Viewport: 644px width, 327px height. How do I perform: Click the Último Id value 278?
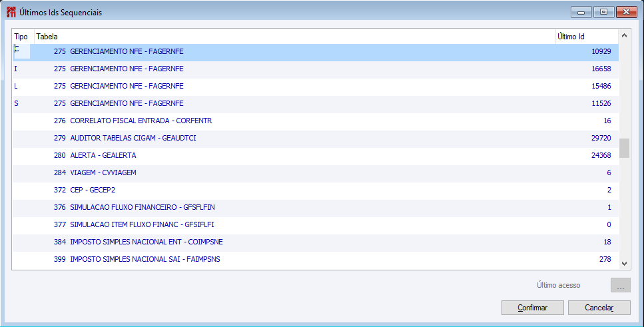[605, 259]
